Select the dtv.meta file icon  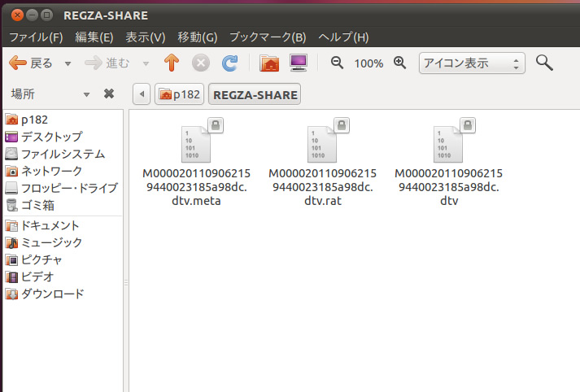(196, 144)
